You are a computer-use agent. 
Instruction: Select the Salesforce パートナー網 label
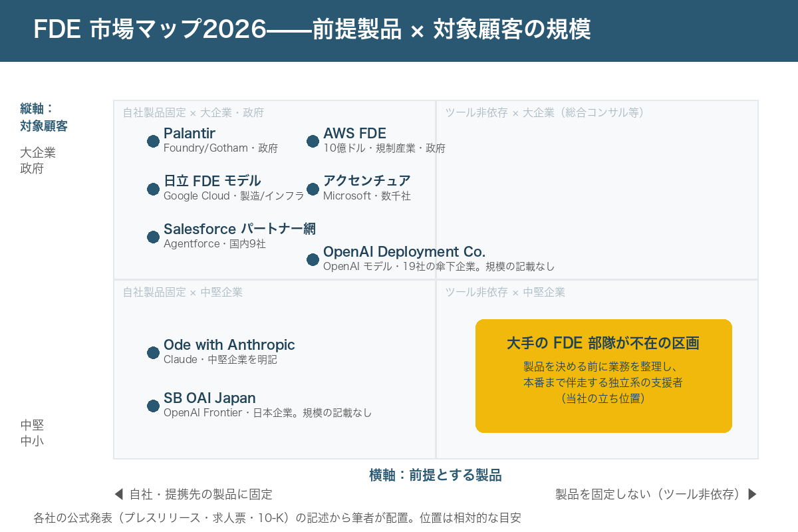(x=240, y=229)
